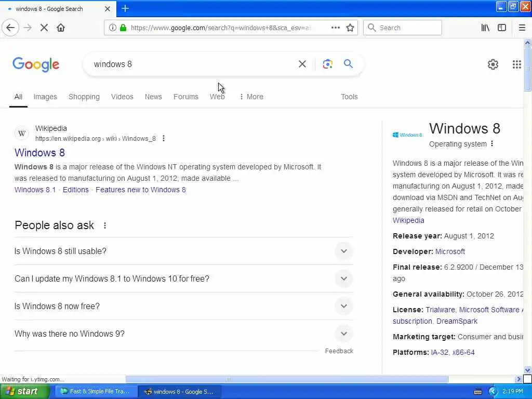Click the Wikipedia favicon next to the result

[22, 134]
